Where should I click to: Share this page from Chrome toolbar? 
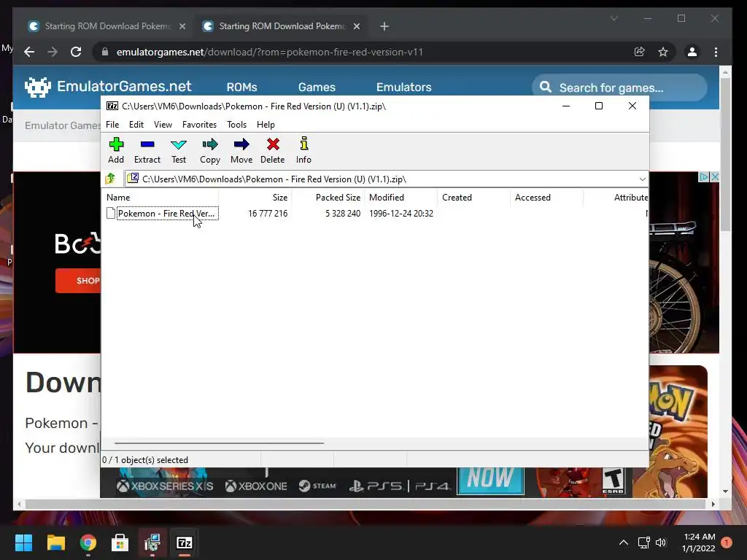[639, 52]
